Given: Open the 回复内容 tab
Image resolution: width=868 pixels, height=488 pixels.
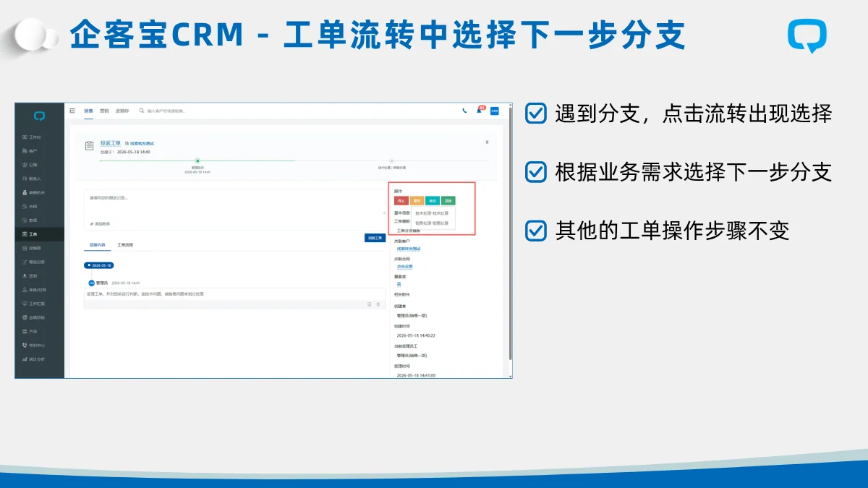Looking at the screenshot, I should (97, 245).
